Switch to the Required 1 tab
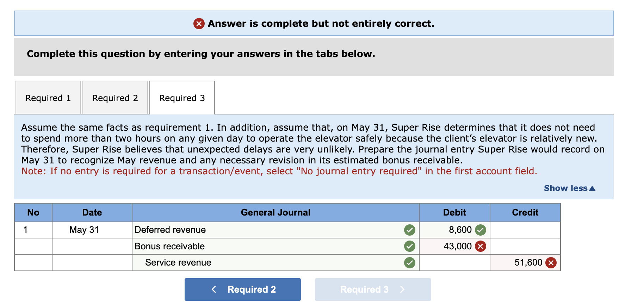Viewport: 644px width, 305px height. [48, 98]
